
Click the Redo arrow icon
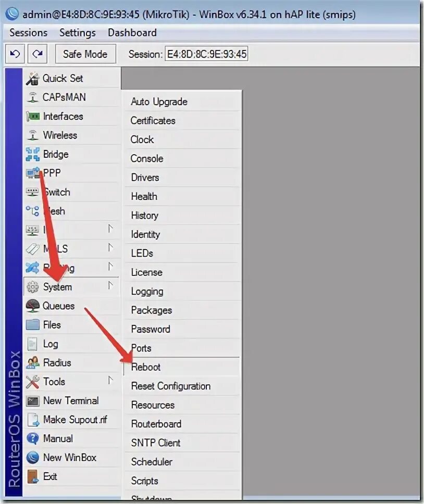(38, 54)
